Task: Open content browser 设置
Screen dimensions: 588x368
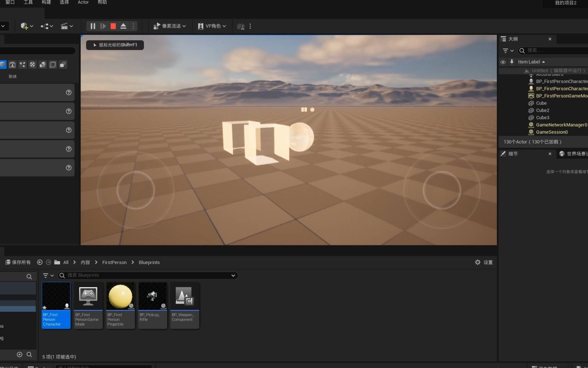Action: (484, 262)
